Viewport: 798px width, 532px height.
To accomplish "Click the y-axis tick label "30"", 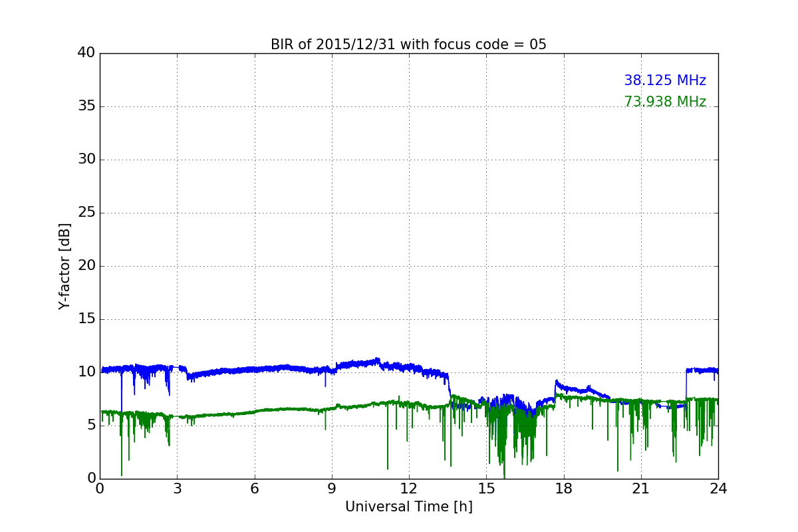I will tap(86, 160).
